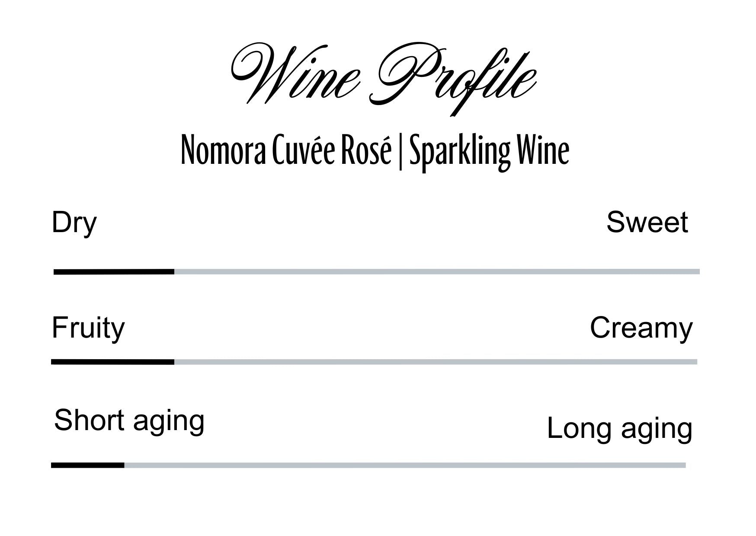The image size is (756, 536).
Task: Click gray track of the aging bar
Action: click(x=405, y=465)
